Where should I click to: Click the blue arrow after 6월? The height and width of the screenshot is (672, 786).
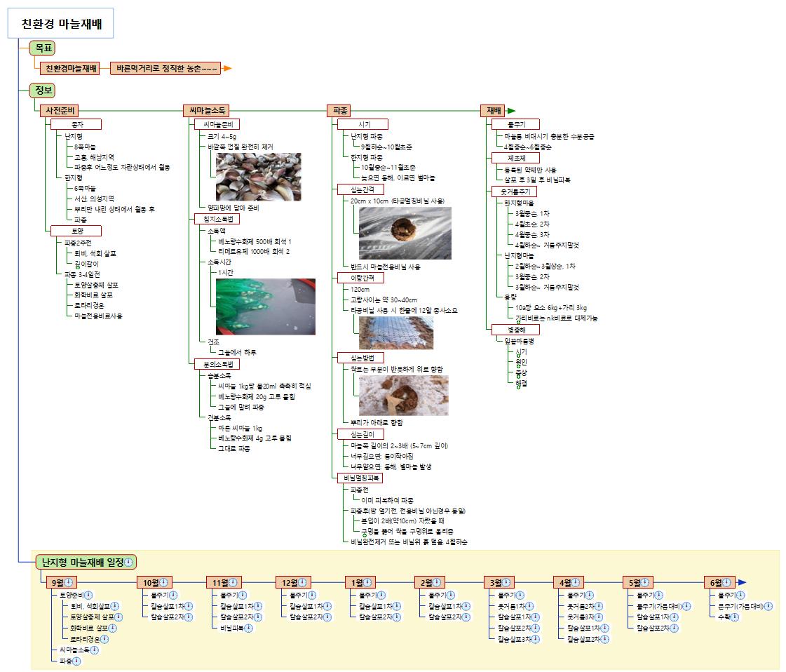click(x=742, y=582)
